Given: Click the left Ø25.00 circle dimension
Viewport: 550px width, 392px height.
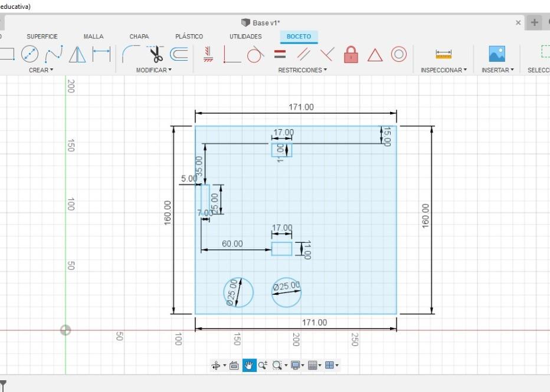Looking at the screenshot, I should pos(232,292).
